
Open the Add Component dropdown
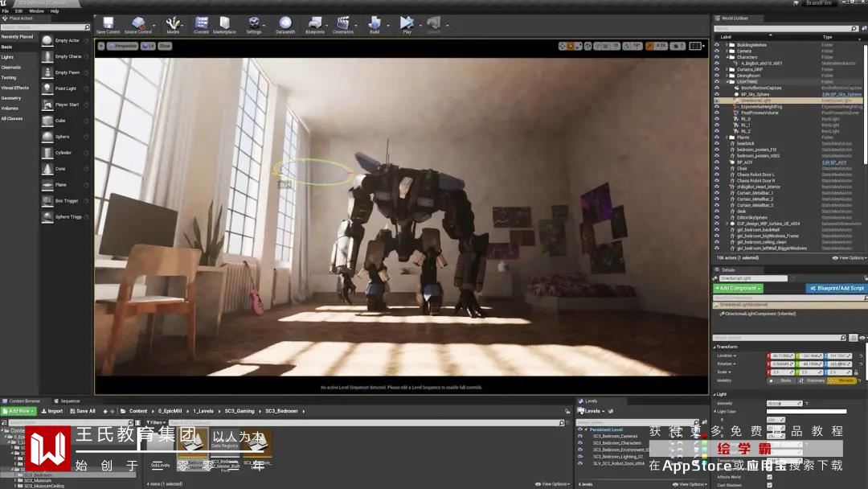click(x=738, y=288)
